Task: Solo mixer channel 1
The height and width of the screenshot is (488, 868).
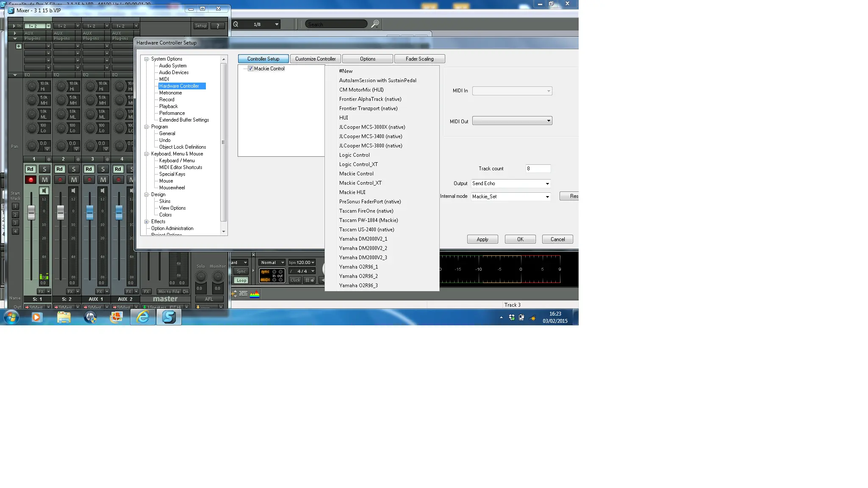Action: point(44,169)
